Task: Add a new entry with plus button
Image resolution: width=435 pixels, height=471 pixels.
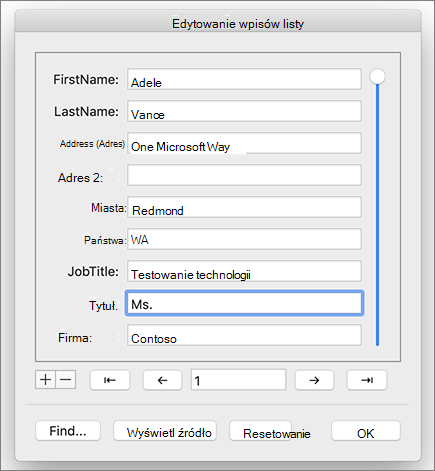Action: pos(45,380)
